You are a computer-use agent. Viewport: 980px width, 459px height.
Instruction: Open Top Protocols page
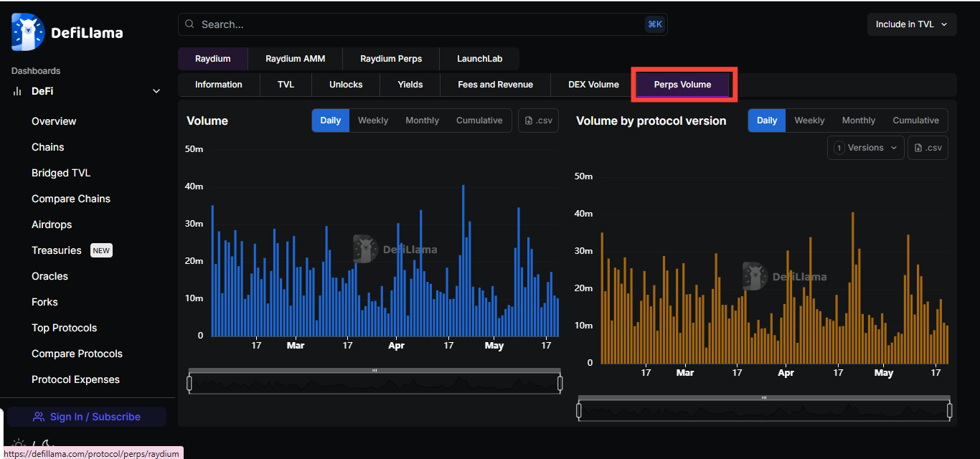tap(65, 328)
